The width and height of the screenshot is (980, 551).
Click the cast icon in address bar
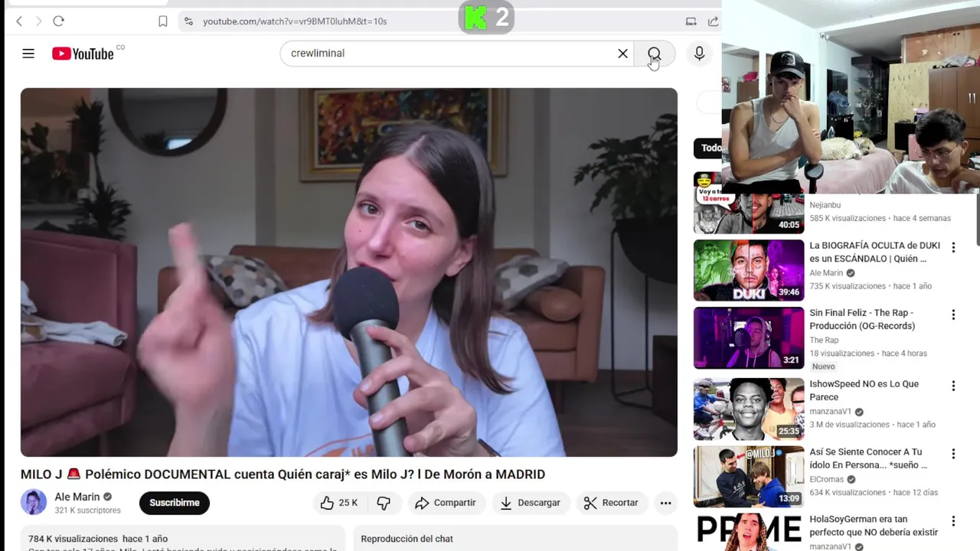[x=691, y=21]
